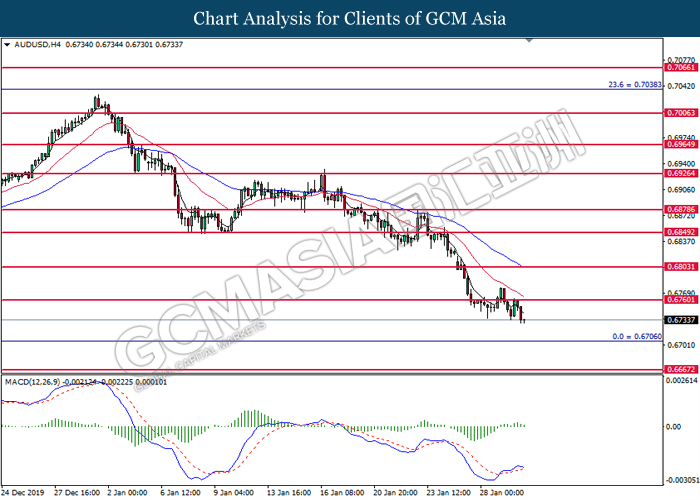
Task: Click the 2 Jan 00:00 date marker
Action: tap(126, 492)
